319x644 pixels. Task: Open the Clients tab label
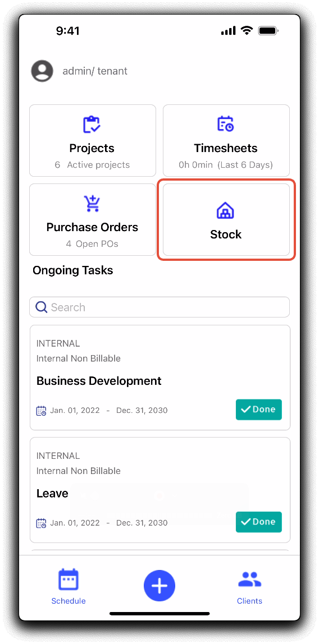point(249,601)
